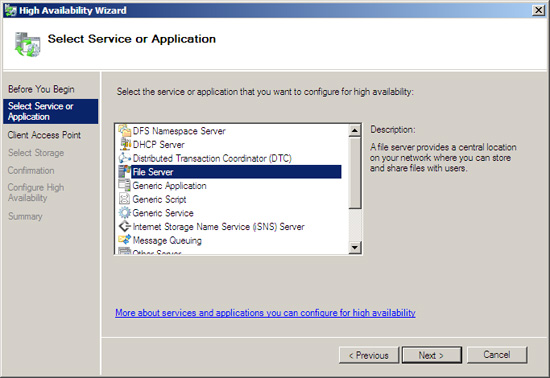
Task: Select Message Queuing in the list
Action: click(167, 241)
